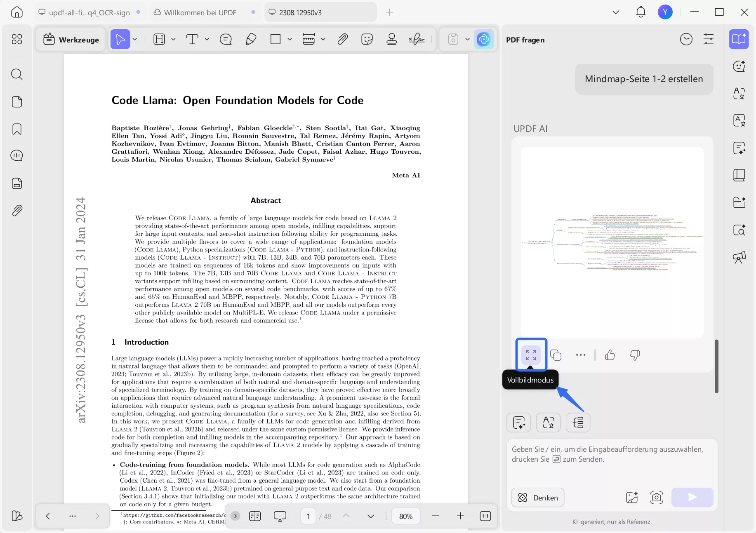Open the attachments panel in left sidebar
Screen dimensions: 756x533
[17, 211]
